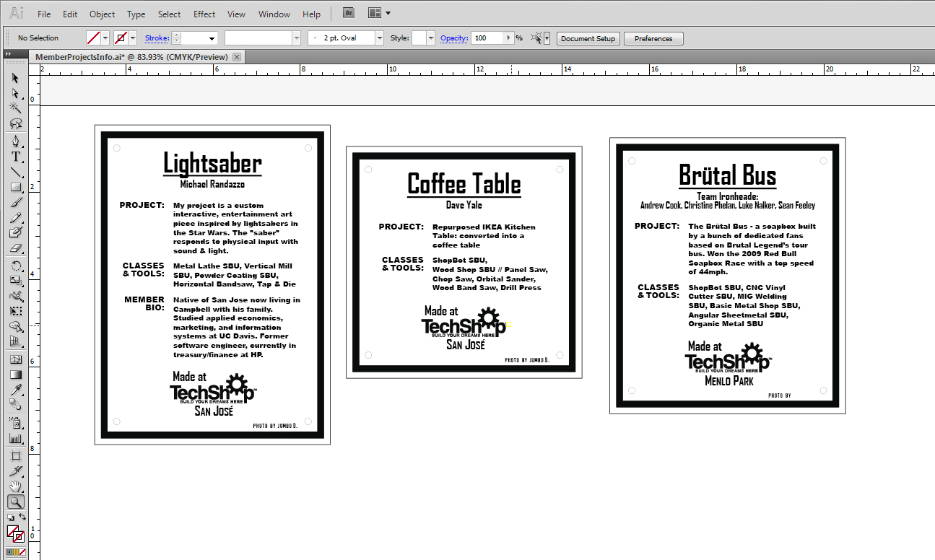Select the Perspective Grid tool

tap(15, 341)
